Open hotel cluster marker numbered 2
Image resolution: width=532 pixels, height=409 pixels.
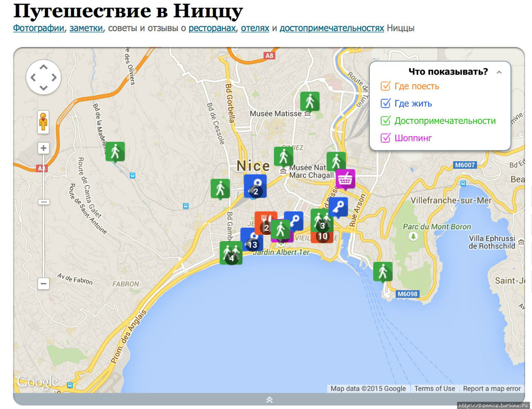(x=255, y=186)
